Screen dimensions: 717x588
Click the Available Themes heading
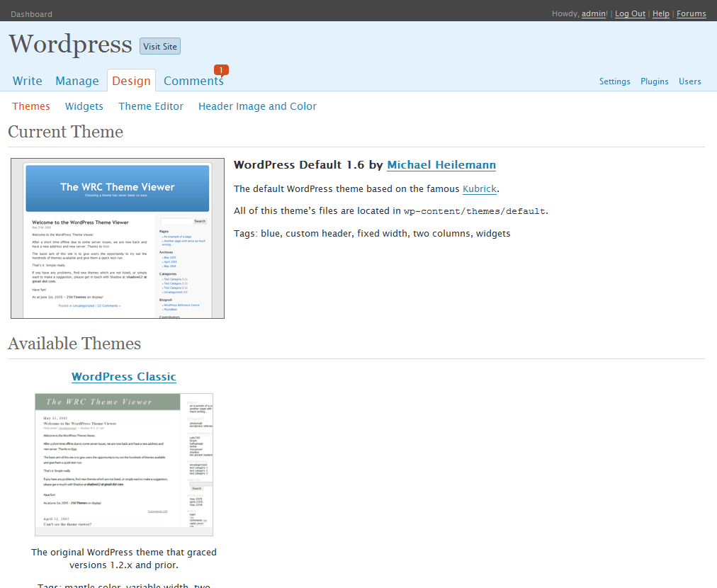coord(74,344)
